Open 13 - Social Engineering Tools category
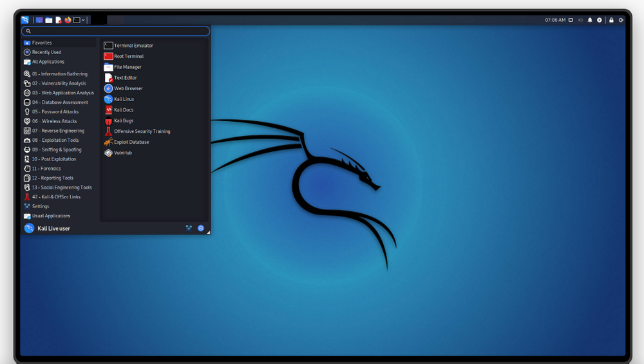644x364 pixels. (59, 187)
